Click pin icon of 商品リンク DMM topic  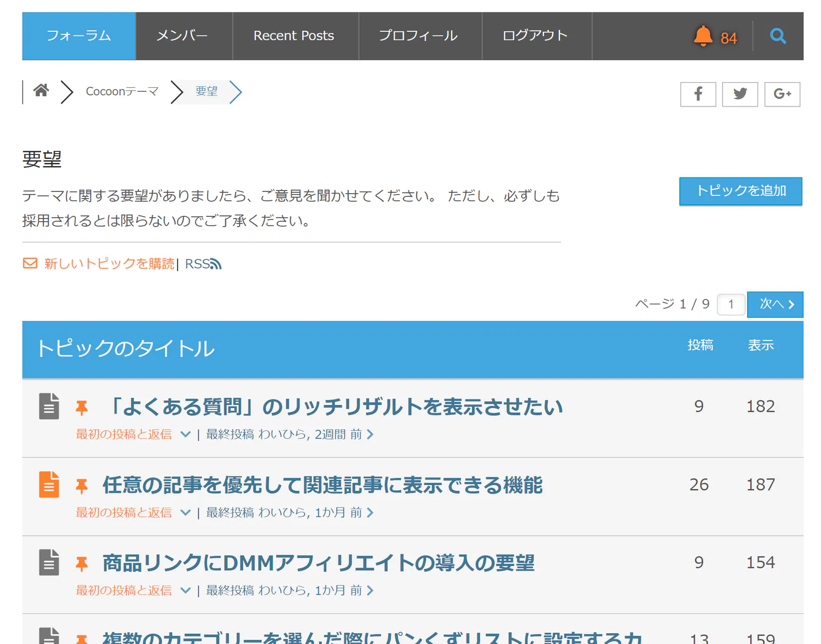(82, 564)
